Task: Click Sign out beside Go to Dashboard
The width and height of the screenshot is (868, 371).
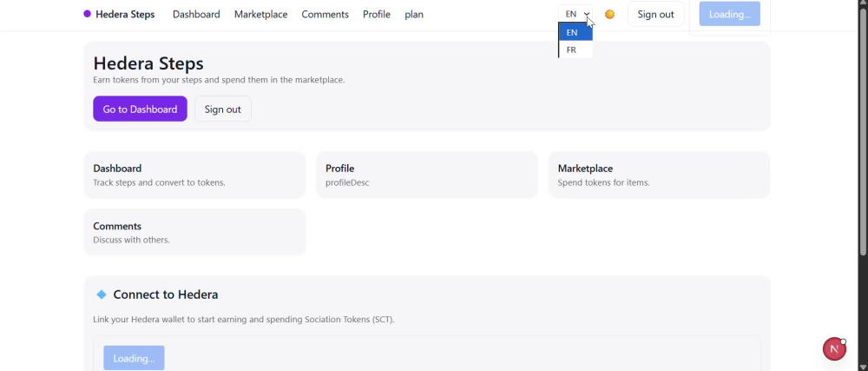Action: click(222, 109)
